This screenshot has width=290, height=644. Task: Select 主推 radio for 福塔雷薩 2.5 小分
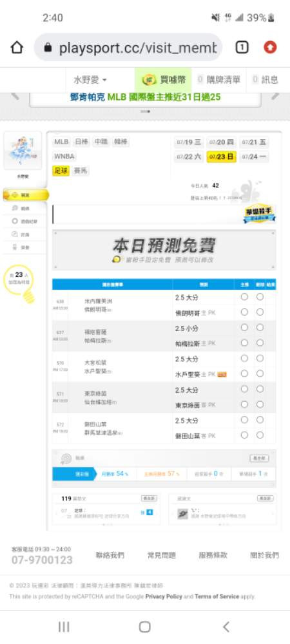(244, 327)
